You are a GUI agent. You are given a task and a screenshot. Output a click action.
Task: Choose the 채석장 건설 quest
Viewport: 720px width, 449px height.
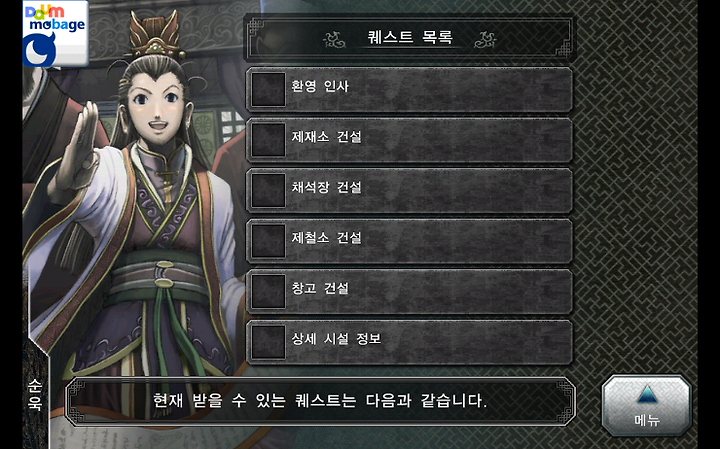click(409, 191)
